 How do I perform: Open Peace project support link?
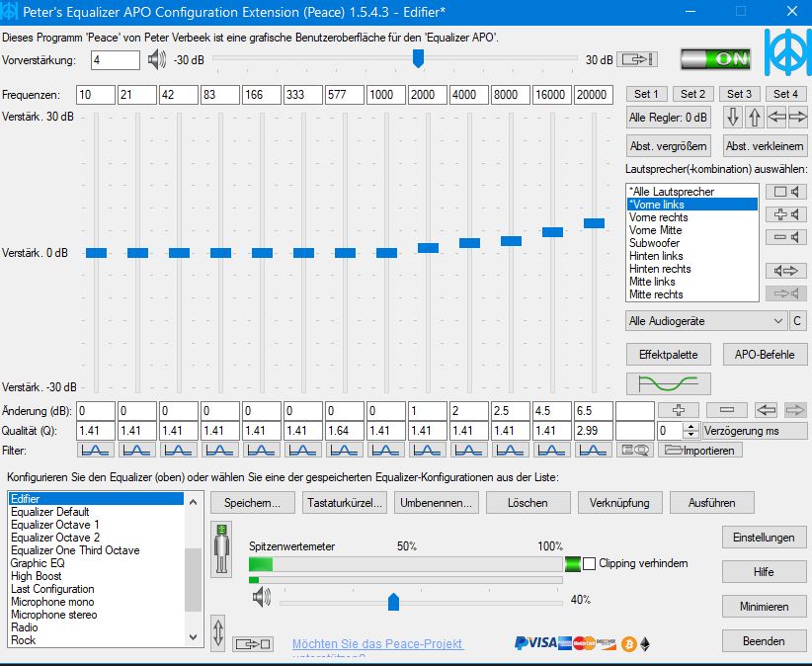(378, 644)
